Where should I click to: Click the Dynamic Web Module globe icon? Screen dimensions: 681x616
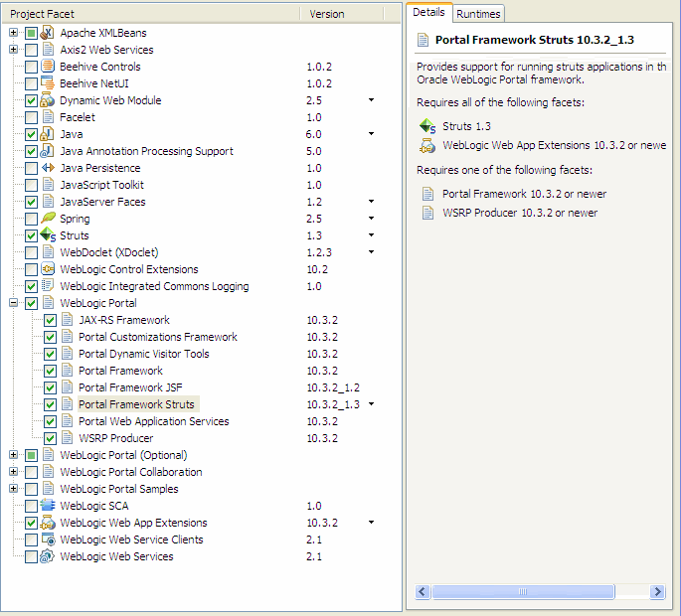pyautogui.click(x=48, y=100)
